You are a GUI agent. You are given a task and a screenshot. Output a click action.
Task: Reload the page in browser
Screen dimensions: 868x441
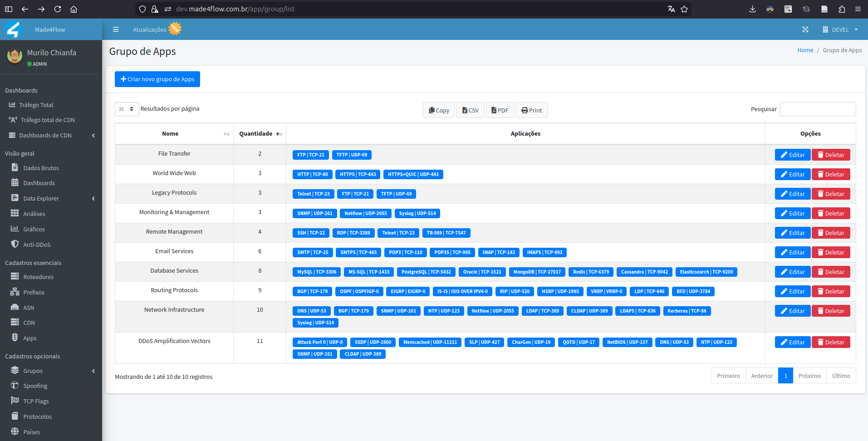[58, 9]
